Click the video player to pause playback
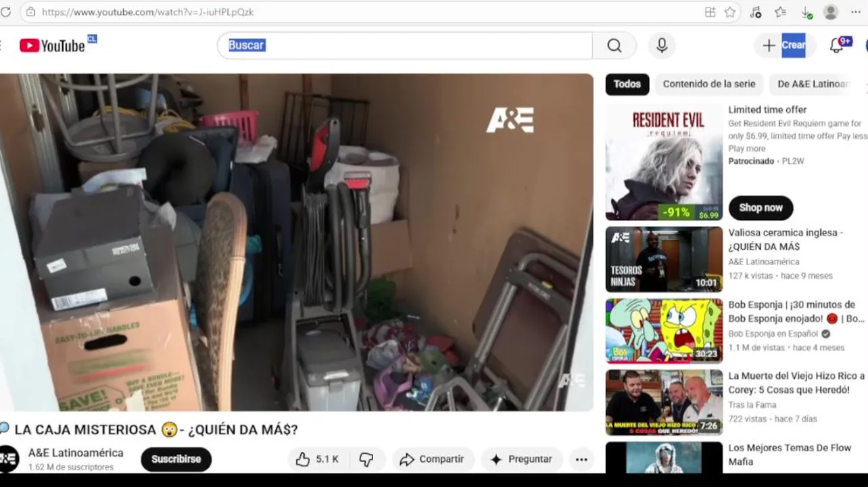The height and width of the screenshot is (487, 868). [x=296, y=242]
